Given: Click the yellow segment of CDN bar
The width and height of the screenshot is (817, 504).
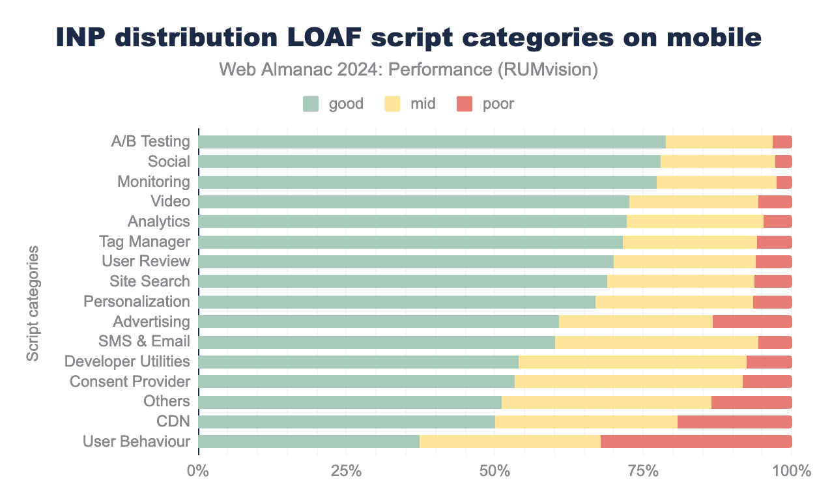Looking at the screenshot, I should click(x=586, y=422).
